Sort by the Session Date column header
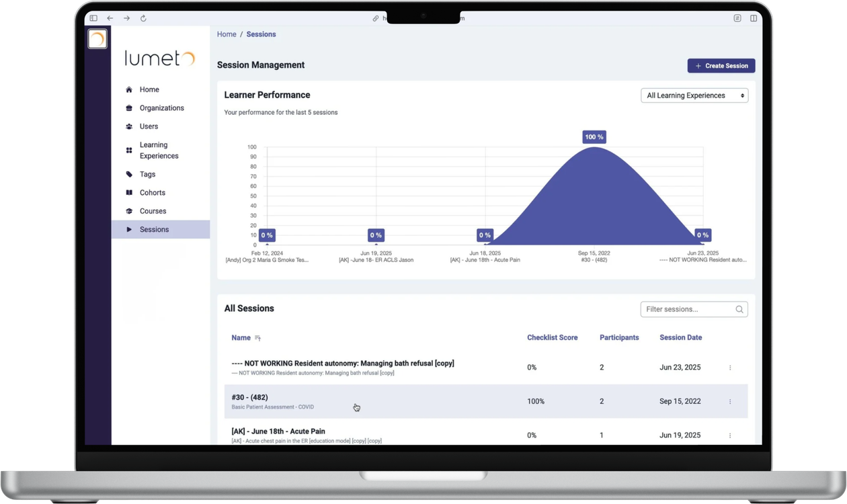Image resolution: width=847 pixels, height=504 pixels. (681, 338)
